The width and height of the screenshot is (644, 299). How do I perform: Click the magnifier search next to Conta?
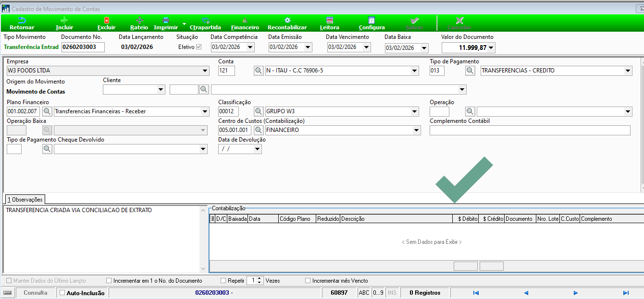[259, 71]
